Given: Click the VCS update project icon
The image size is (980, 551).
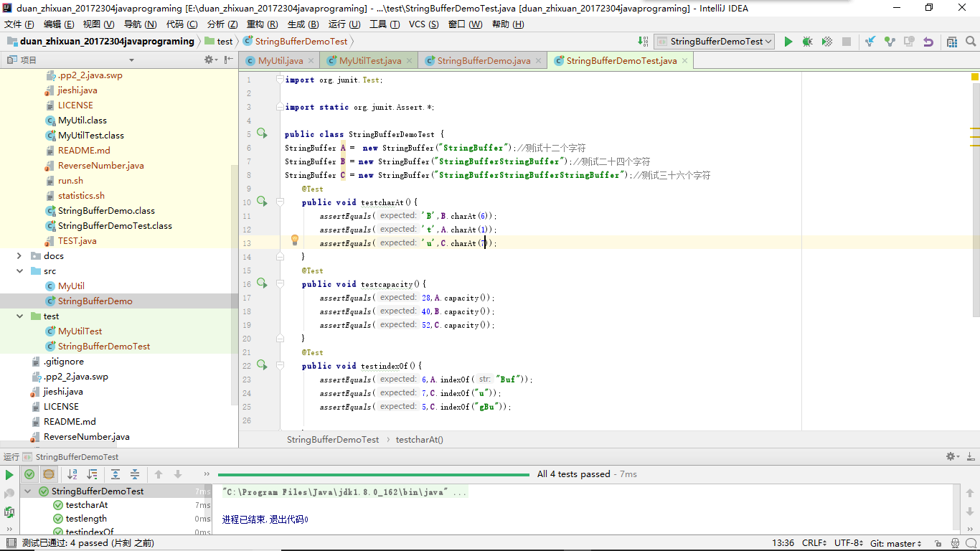Looking at the screenshot, I should point(870,42).
